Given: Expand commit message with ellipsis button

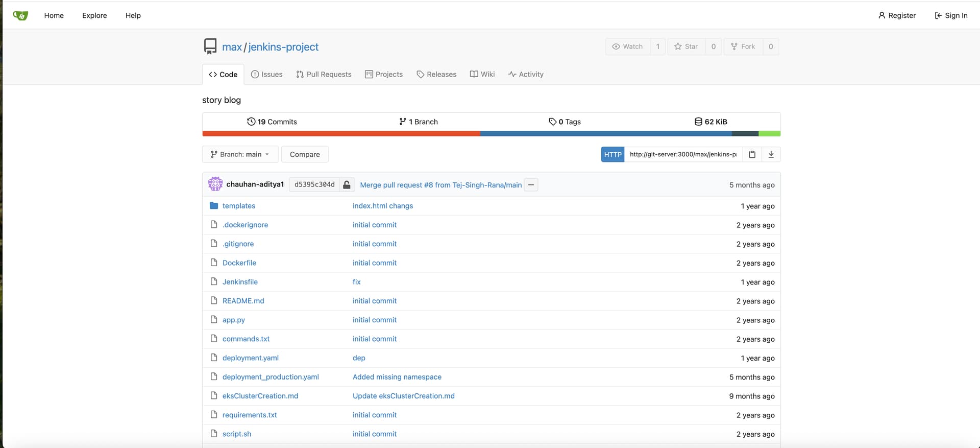Looking at the screenshot, I should pyautogui.click(x=531, y=185).
